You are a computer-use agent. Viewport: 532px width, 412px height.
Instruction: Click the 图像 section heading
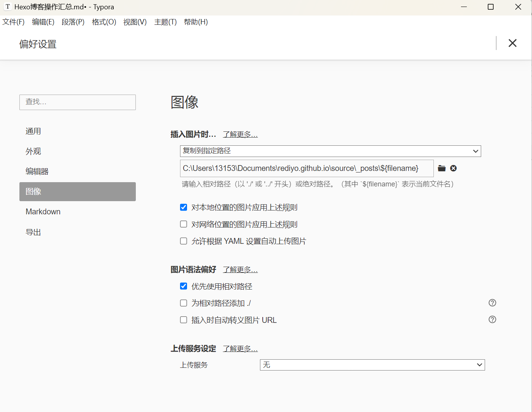tap(185, 102)
